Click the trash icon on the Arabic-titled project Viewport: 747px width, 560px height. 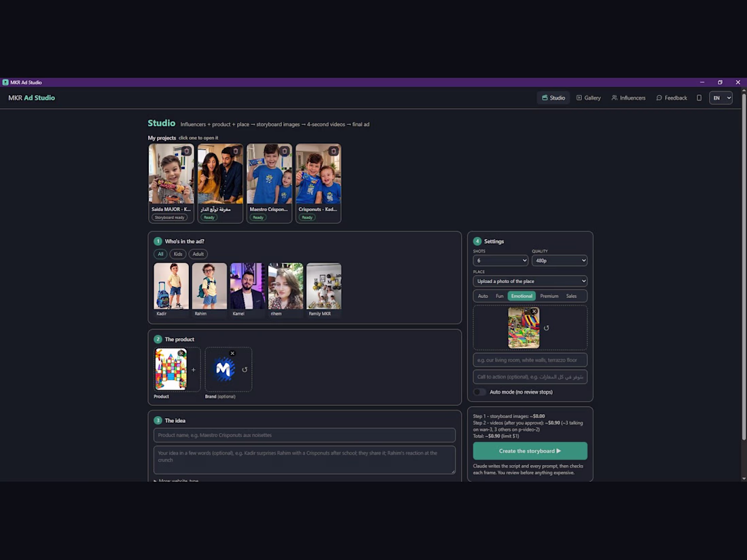click(236, 151)
